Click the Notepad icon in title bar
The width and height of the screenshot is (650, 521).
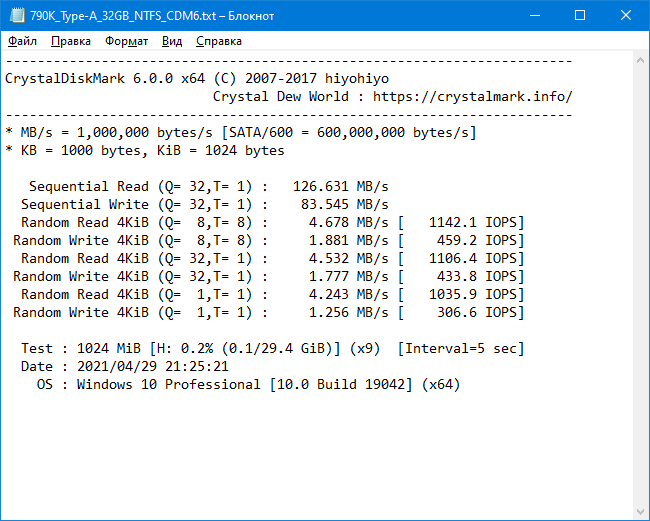(x=17, y=16)
